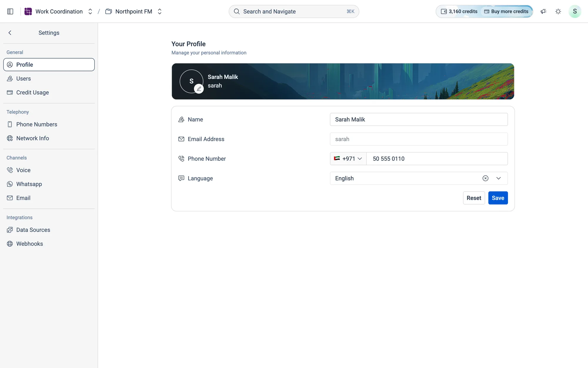Click the 3,160 credits label
588x368 pixels.
(x=463, y=11)
